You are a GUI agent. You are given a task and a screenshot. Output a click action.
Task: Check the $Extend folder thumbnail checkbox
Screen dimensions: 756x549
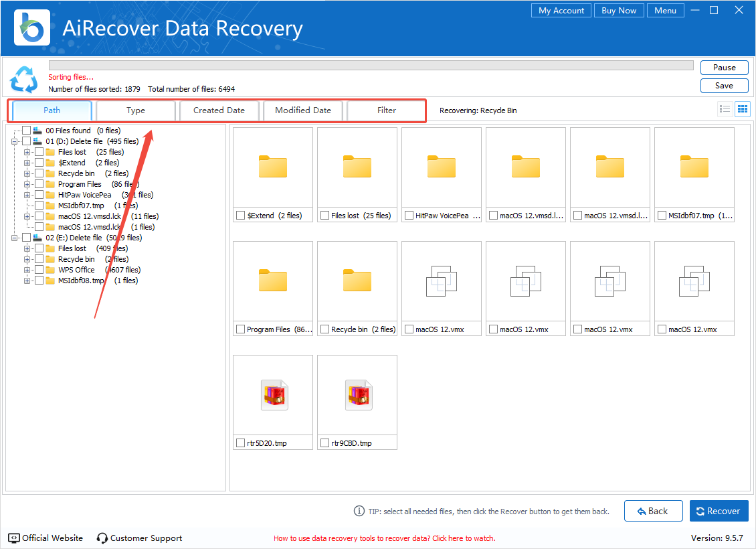click(x=240, y=216)
